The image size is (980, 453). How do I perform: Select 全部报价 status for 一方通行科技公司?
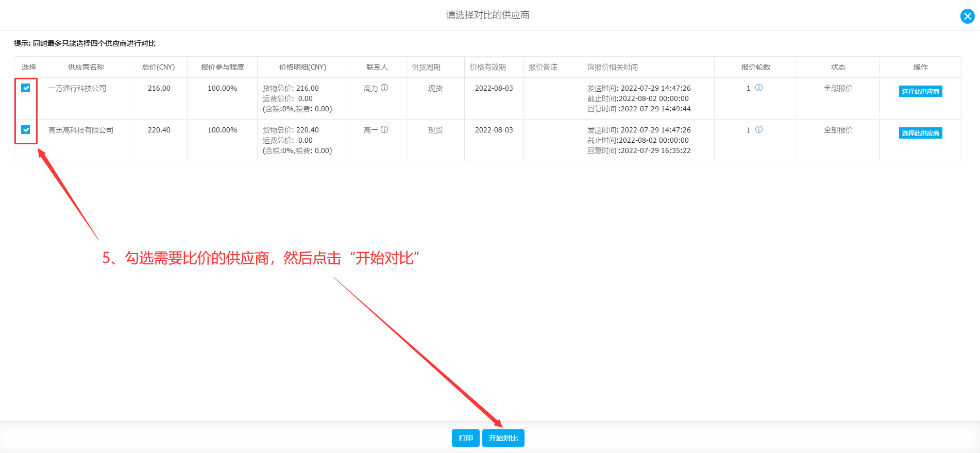coord(838,88)
